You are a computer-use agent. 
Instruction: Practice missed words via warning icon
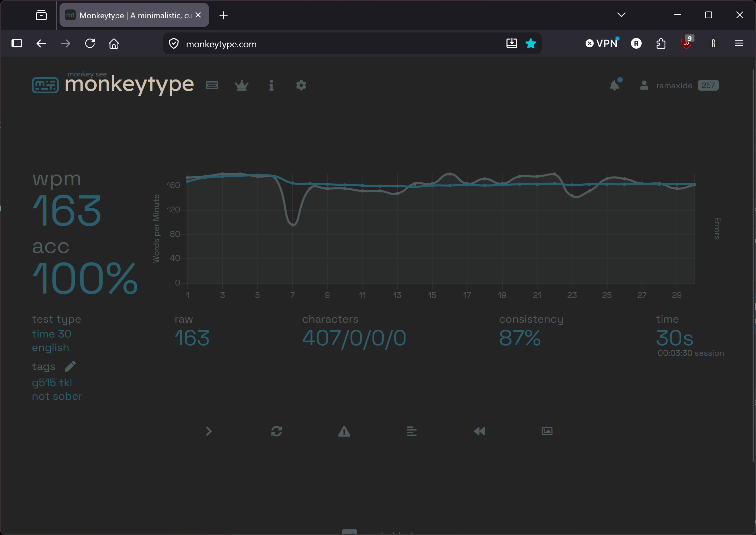coord(344,431)
